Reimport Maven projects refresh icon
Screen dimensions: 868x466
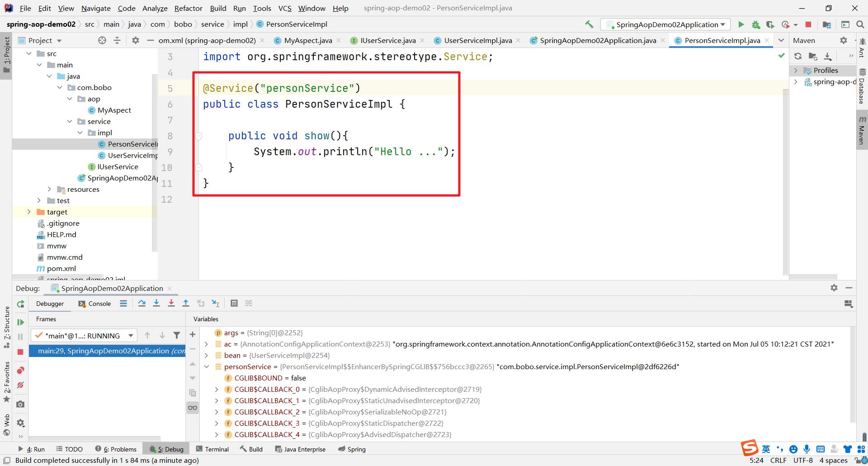pyautogui.click(x=798, y=56)
